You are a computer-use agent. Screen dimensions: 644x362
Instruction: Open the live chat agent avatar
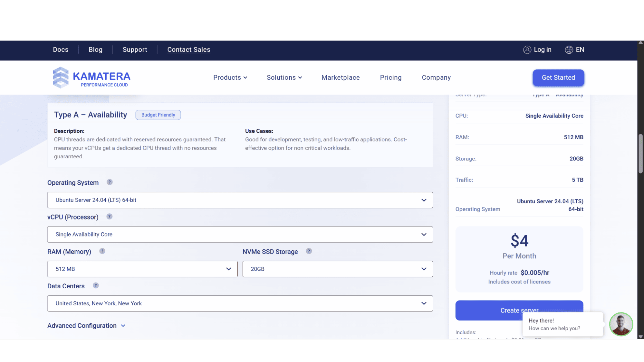tap(621, 324)
